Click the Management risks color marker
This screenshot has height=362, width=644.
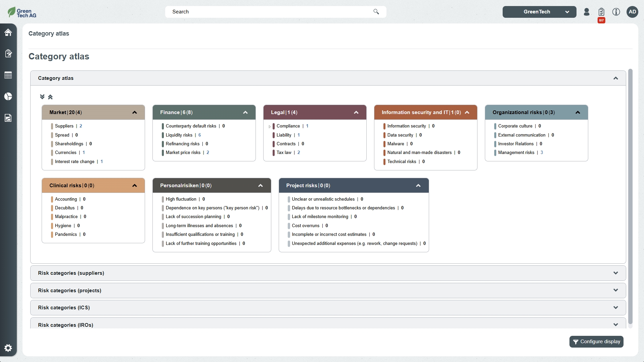click(495, 153)
